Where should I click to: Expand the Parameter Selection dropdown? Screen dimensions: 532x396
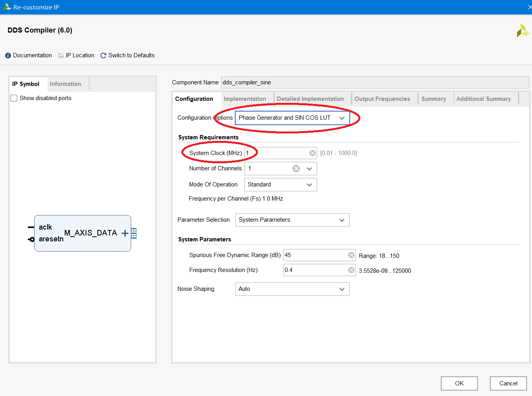click(292, 220)
